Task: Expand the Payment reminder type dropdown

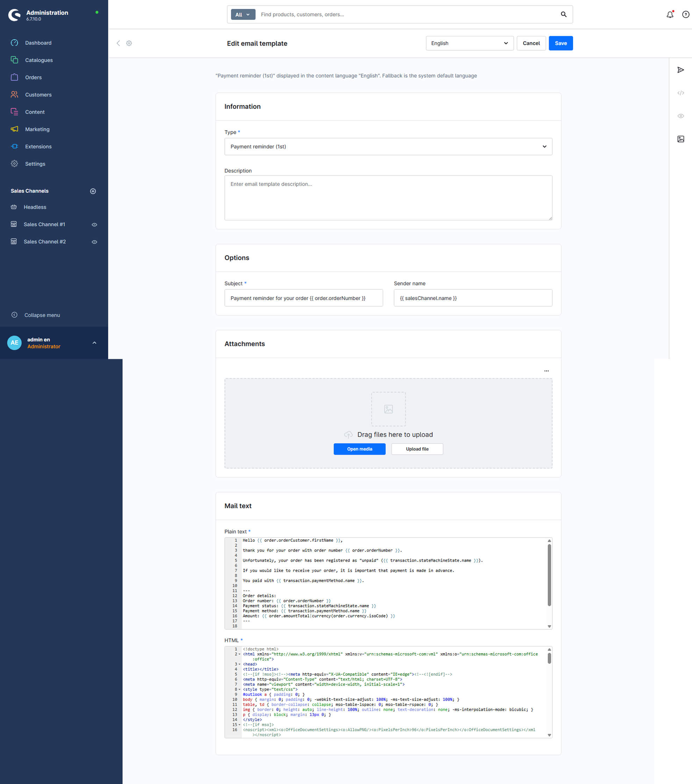Action: click(x=388, y=147)
